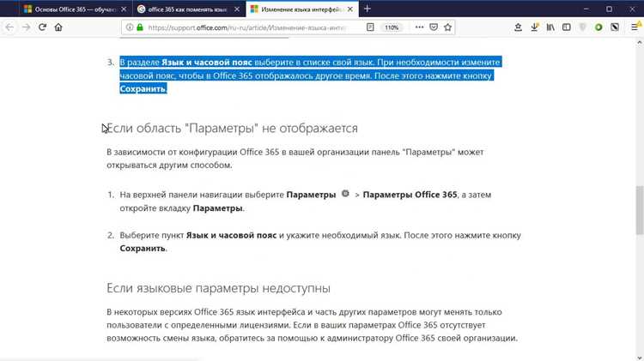Open the Firefox hamburger menu
The height and width of the screenshot is (361, 644).
click(x=635, y=27)
